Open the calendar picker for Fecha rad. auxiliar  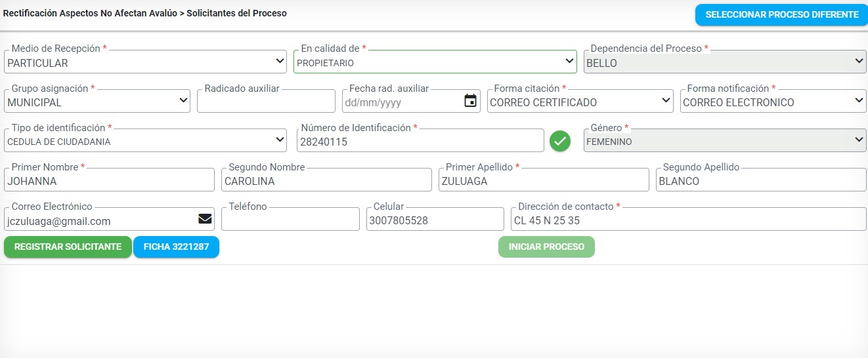(x=470, y=101)
